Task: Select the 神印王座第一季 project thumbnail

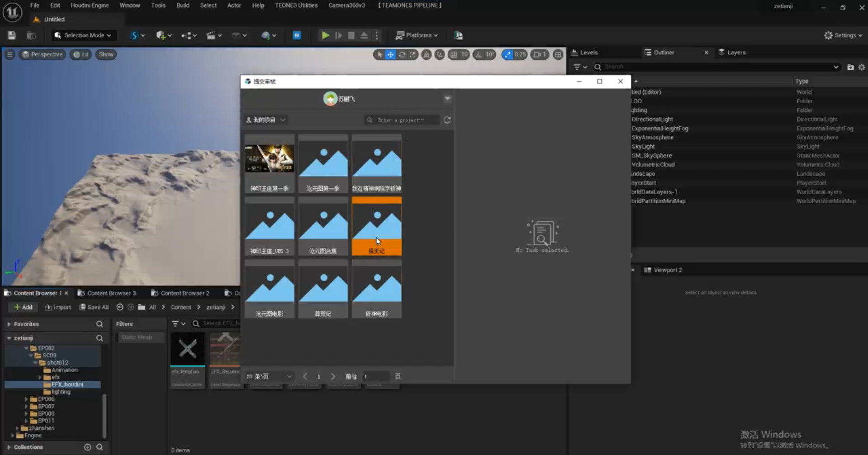Action: click(270, 163)
